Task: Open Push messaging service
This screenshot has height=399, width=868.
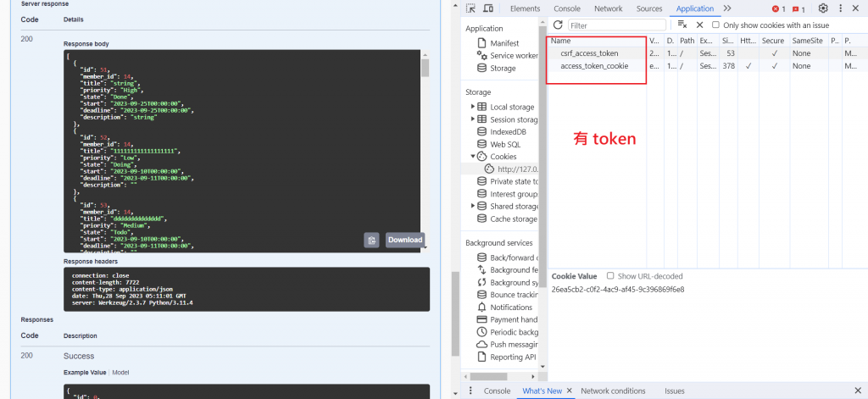Action: coord(508,344)
